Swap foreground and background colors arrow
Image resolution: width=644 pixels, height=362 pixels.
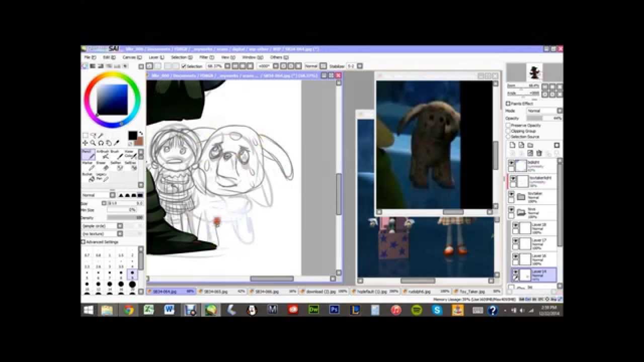(141, 133)
